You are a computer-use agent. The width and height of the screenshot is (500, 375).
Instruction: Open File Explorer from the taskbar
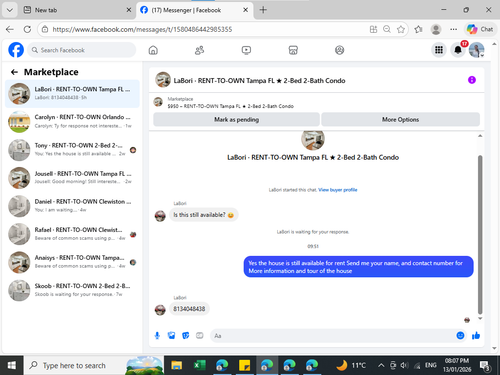pos(177,365)
